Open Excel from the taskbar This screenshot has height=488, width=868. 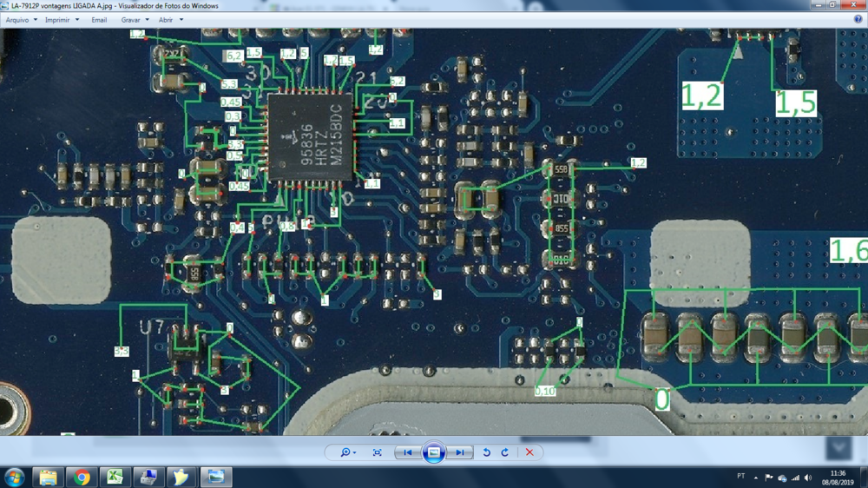(x=115, y=478)
